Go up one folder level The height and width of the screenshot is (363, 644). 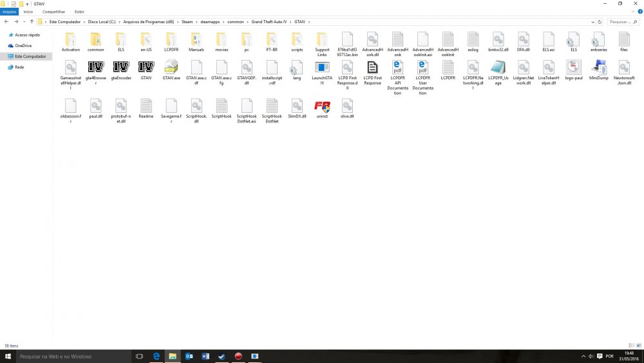(32, 21)
